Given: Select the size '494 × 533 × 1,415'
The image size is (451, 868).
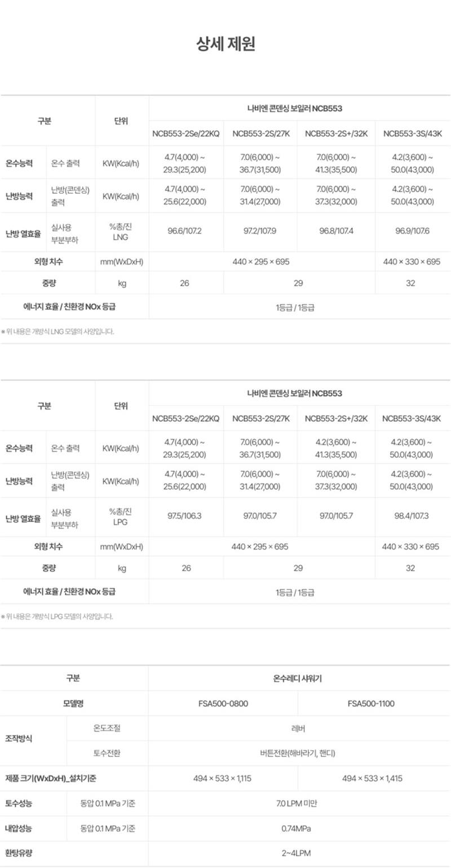Looking at the screenshot, I should coord(372,778).
